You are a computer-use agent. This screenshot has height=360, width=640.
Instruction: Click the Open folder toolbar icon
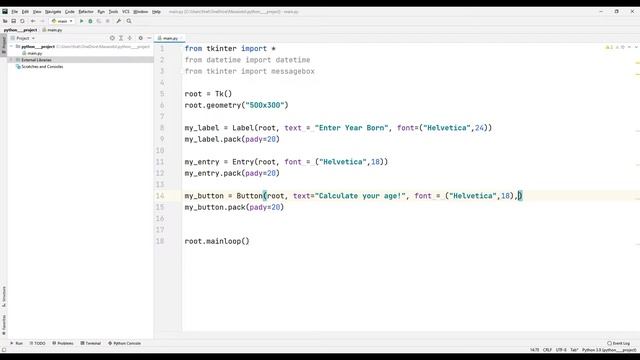coord(5,21)
